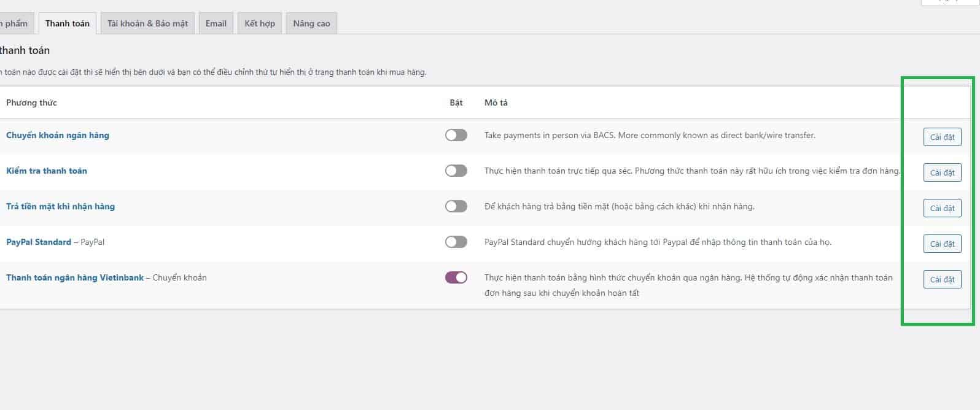980x410 pixels.
Task: Toggle Kiểm tra thanh toán payment on
Action: [456, 171]
